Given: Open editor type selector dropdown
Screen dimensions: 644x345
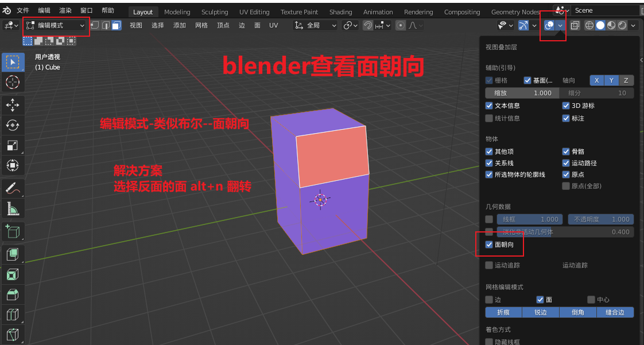Looking at the screenshot, I should coord(11,25).
